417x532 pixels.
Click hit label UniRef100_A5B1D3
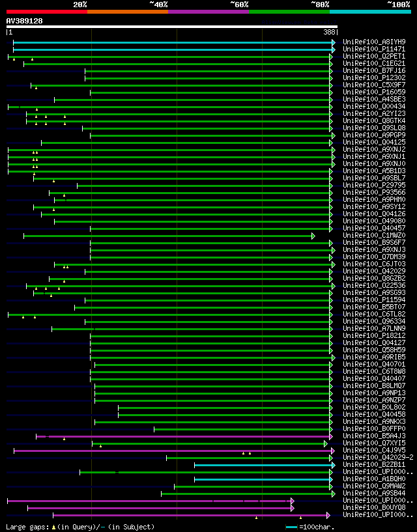point(374,171)
